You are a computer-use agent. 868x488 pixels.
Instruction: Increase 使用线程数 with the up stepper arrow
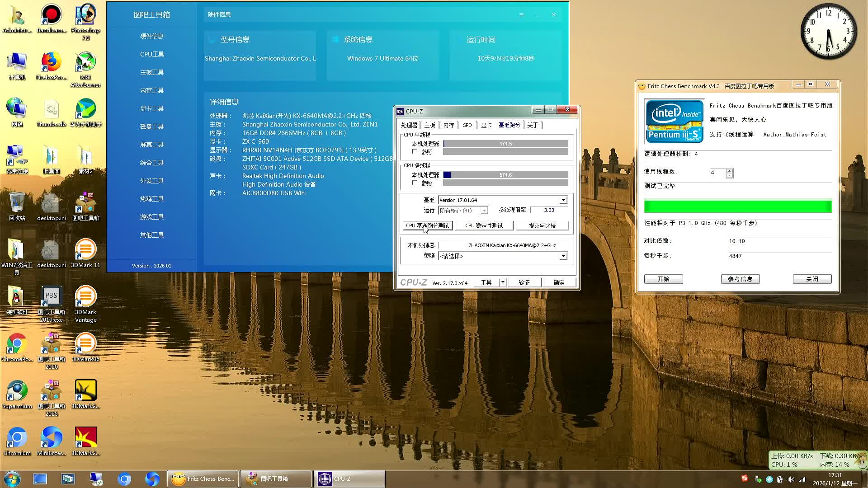(729, 170)
